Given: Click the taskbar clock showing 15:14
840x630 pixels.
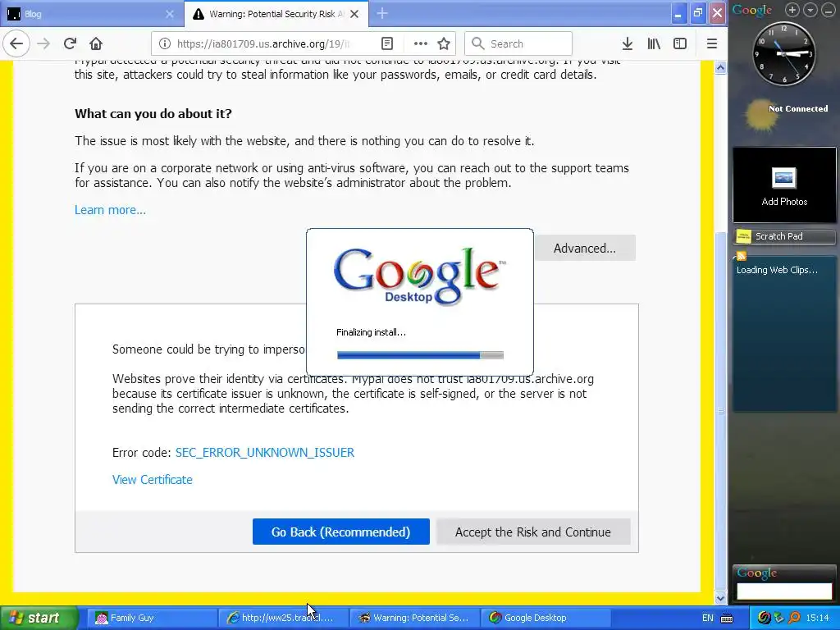Looking at the screenshot, I should pos(817,618).
